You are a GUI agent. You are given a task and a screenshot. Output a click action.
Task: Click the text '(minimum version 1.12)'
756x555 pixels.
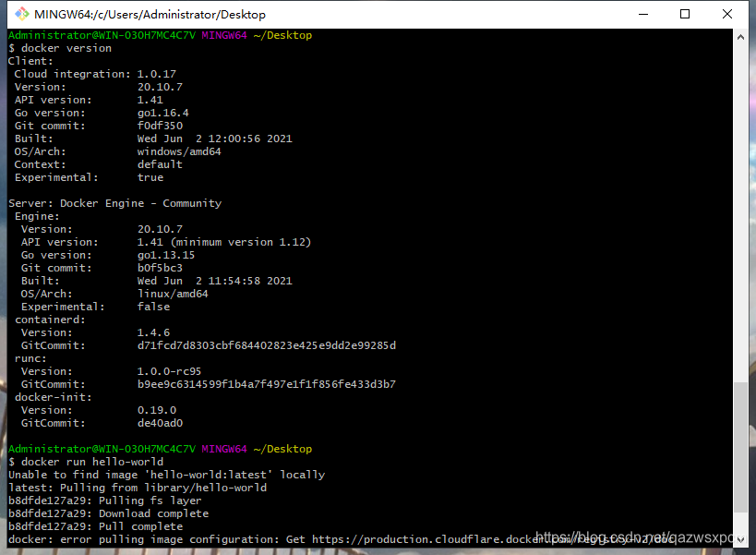[241, 242]
